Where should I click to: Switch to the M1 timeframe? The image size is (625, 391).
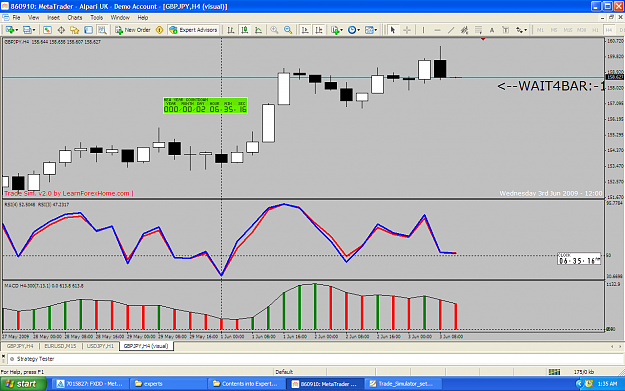(x=540, y=30)
